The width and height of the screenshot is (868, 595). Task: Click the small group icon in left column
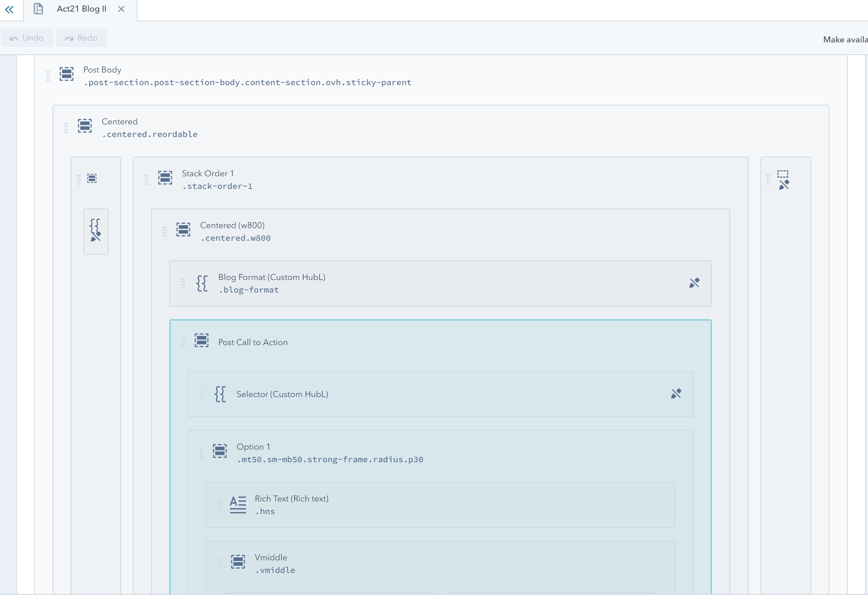coord(92,178)
